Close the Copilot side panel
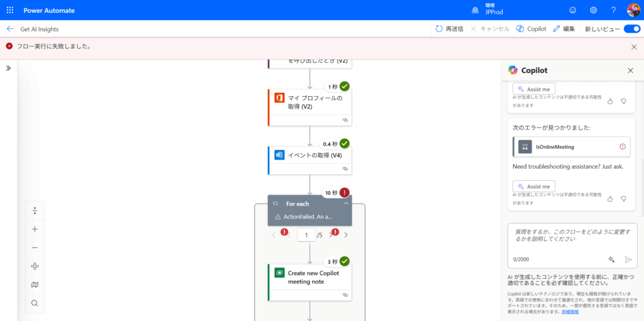 point(630,70)
